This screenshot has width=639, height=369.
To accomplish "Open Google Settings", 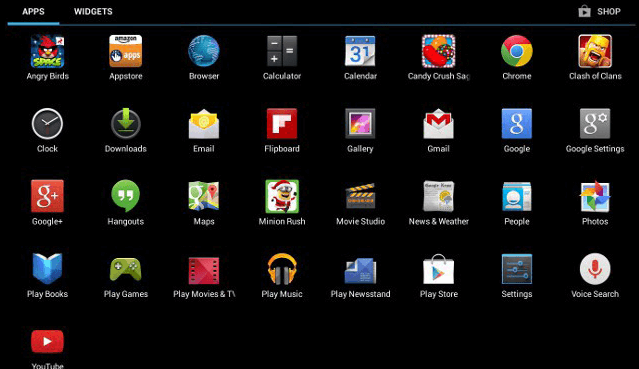I will (x=595, y=124).
